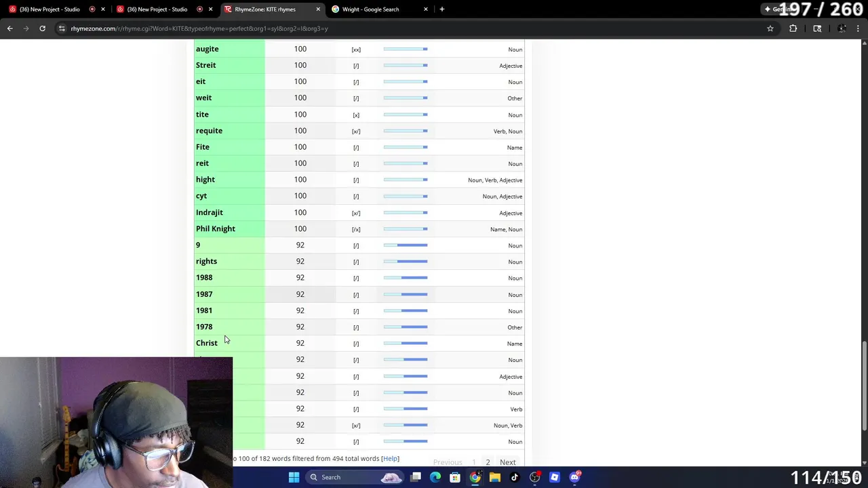Viewport: 868px width, 488px height.
Task: Open the rhyme entry '1988'
Action: click(204, 277)
